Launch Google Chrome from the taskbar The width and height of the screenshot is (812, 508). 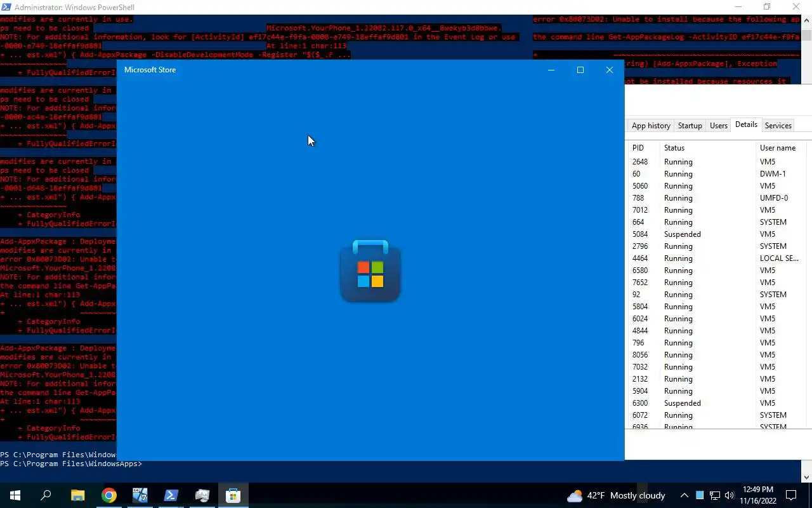click(x=109, y=495)
